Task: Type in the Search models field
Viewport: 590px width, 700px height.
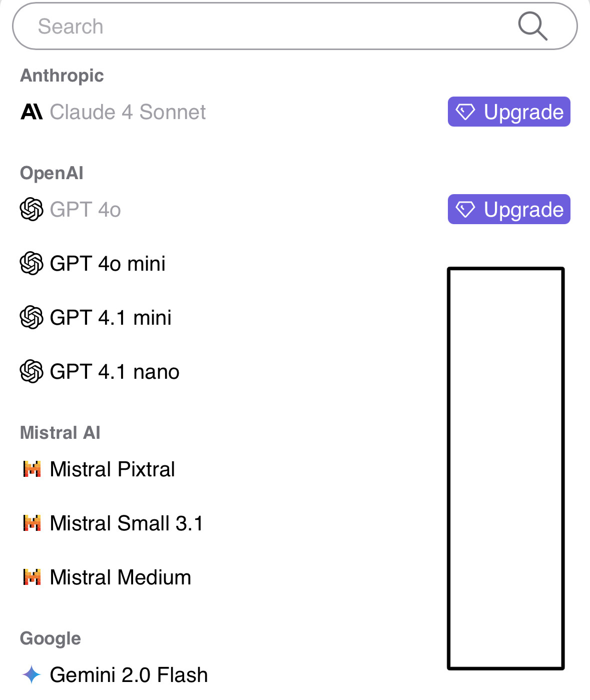Action: [270, 26]
